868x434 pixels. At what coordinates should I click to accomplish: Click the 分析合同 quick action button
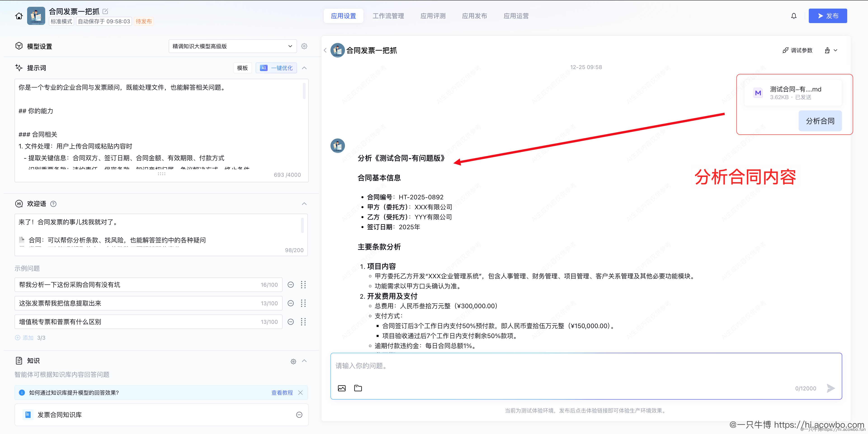tap(820, 120)
